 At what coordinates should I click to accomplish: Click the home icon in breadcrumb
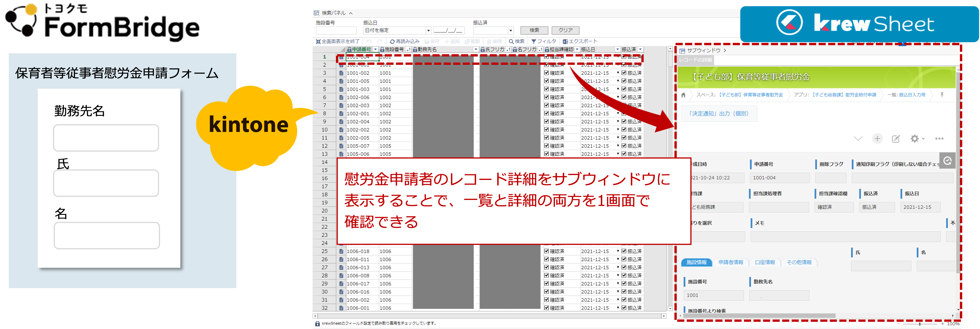click(683, 95)
